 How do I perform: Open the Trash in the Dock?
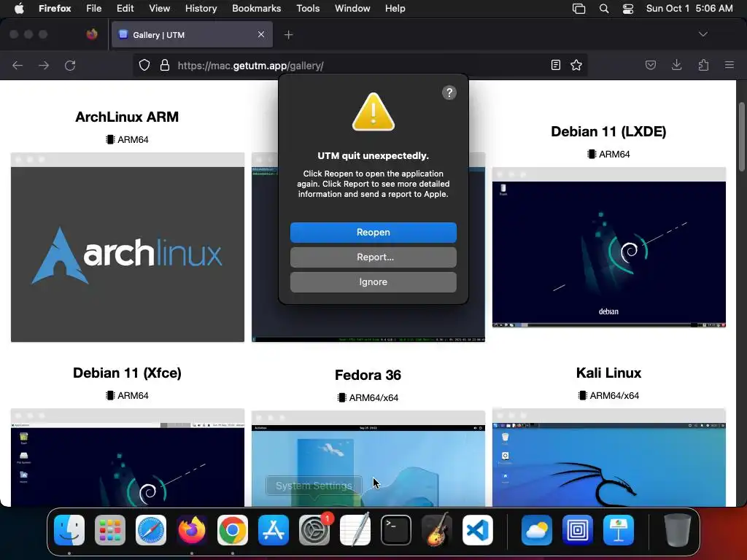[x=677, y=530]
